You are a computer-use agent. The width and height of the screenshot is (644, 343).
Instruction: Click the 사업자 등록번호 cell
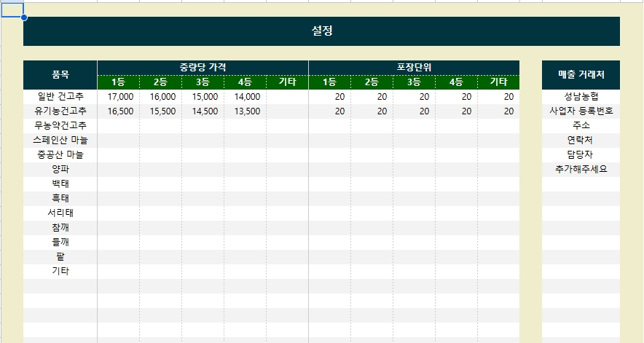[x=581, y=111]
